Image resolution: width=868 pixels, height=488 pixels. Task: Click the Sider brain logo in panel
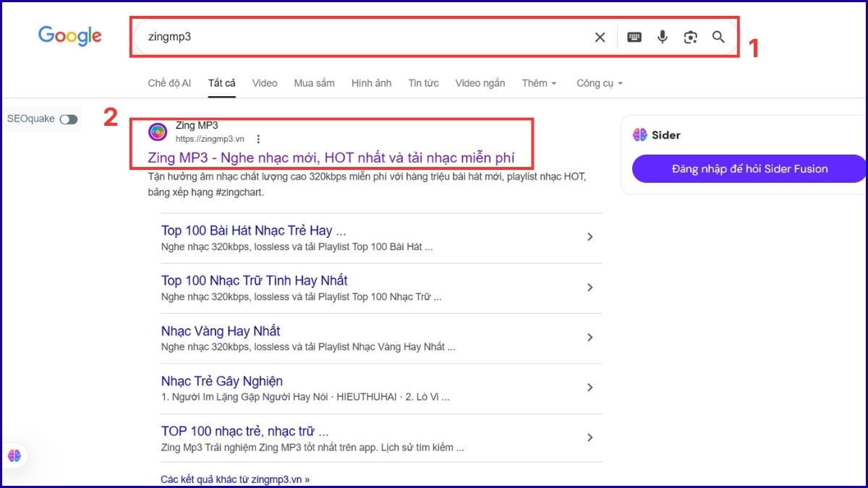[x=639, y=134]
